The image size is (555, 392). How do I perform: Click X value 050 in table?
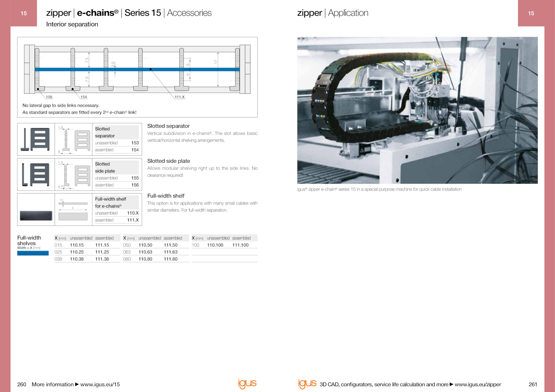127,245
